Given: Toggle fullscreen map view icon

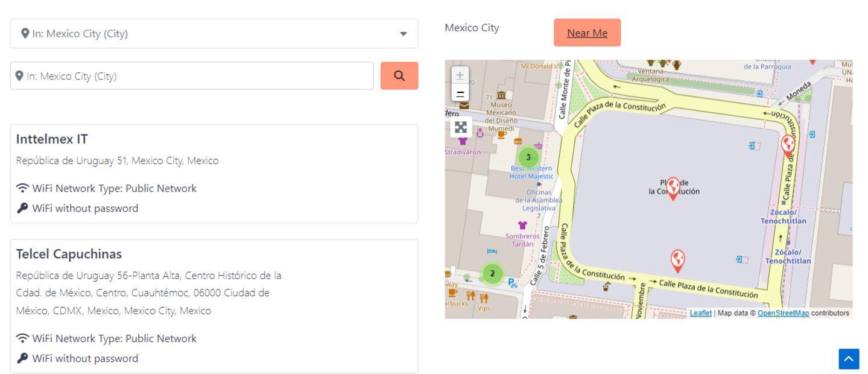Looking at the screenshot, I should click(x=461, y=127).
